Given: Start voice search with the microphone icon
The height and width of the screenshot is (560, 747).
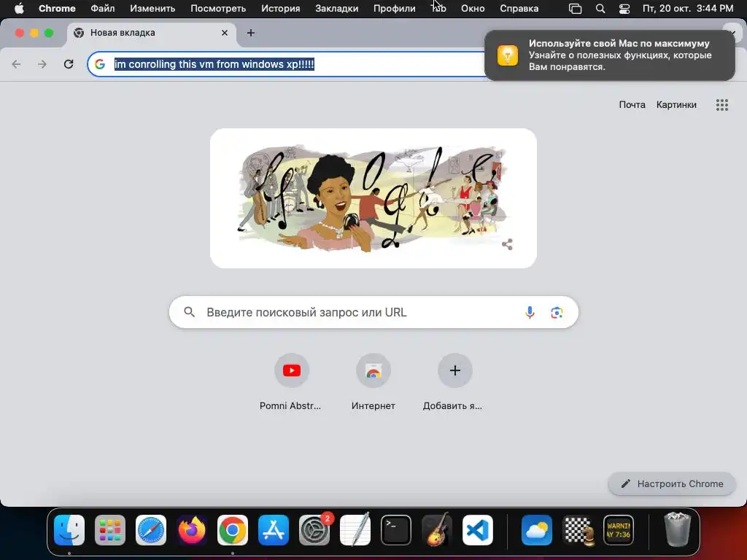Looking at the screenshot, I should point(530,312).
